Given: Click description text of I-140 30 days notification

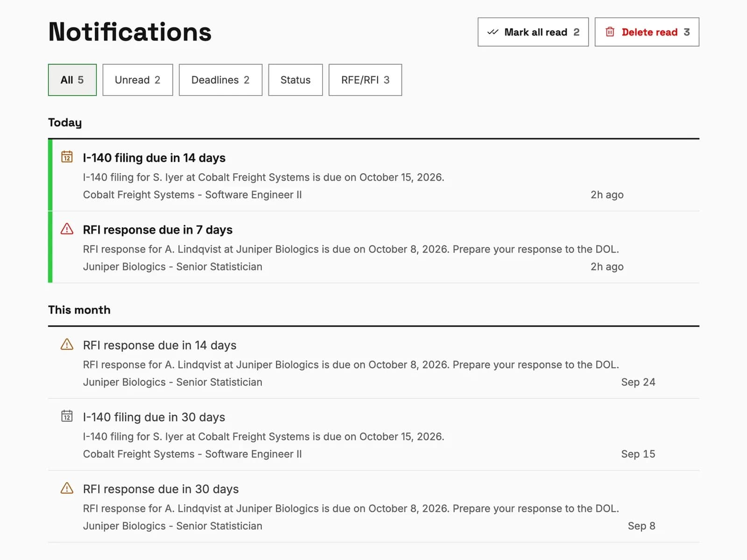Looking at the screenshot, I should pos(264,436).
